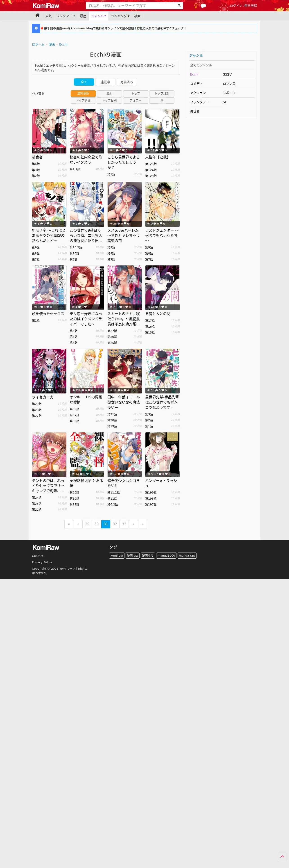Click the search magnifier icon

[x=179, y=6]
